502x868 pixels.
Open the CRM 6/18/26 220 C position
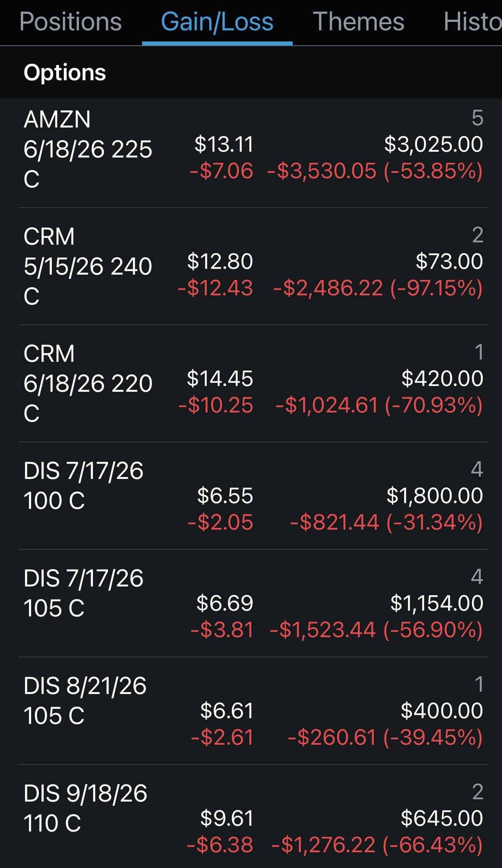click(x=88, y=383)
